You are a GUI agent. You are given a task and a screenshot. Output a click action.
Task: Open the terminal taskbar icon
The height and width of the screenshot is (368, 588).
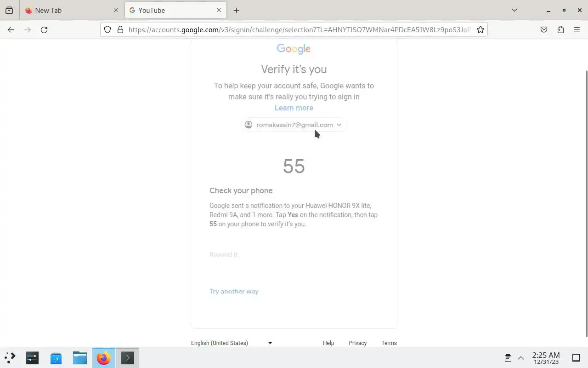(128, 357)
